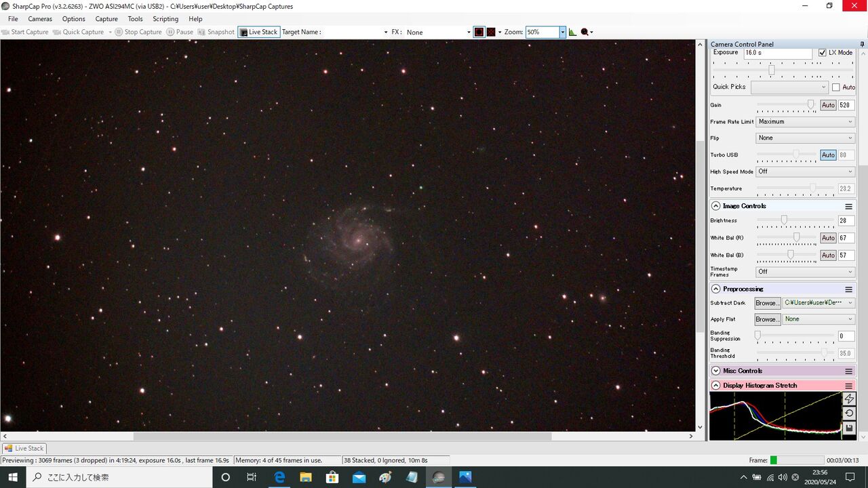The width and height of the screenshot is (868, 488).
Task: Pin the Camera Control Panel
Action: [863, 44]
